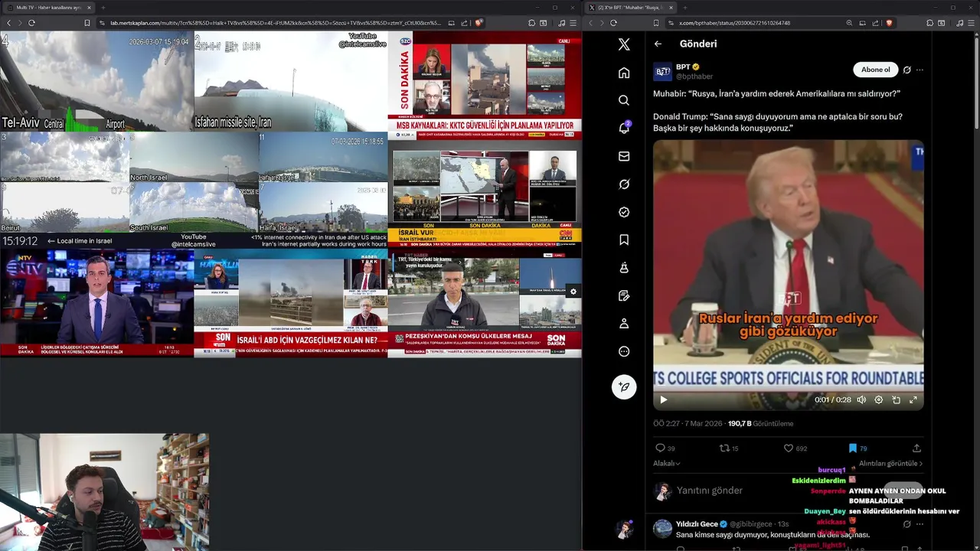Screen dimensions: 980x551
Task: Open the video settings gear
Action: (879, 399)
